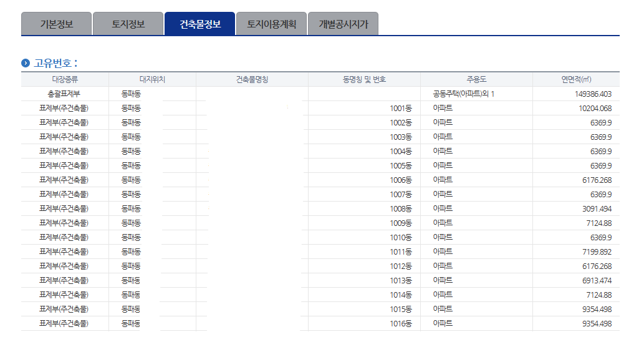
Task: Click 공동주택(아파트)외 1 usage cell
Action: 464,94
